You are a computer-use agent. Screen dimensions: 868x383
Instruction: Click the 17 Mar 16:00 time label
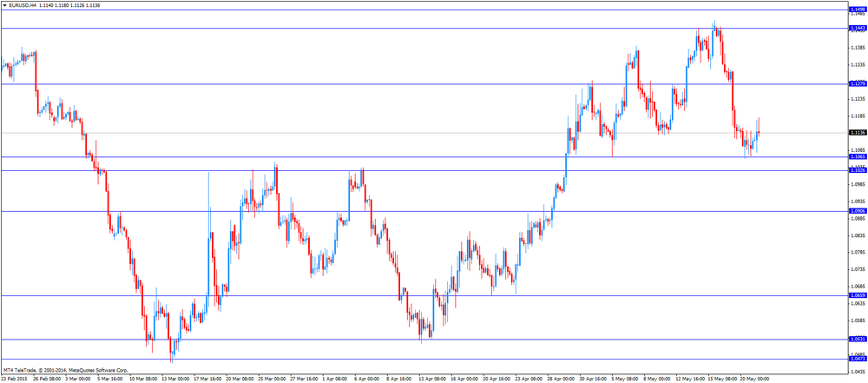tap(207, 380)
